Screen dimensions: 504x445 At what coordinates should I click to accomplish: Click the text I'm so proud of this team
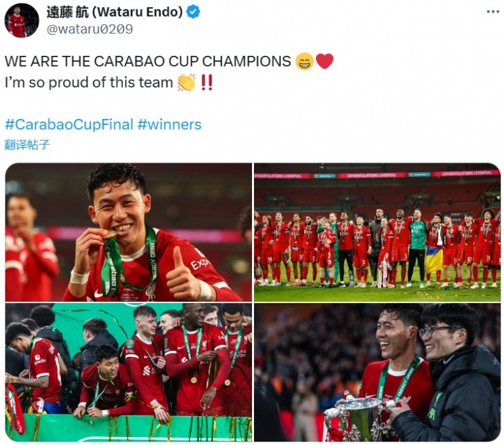point(89,83)
